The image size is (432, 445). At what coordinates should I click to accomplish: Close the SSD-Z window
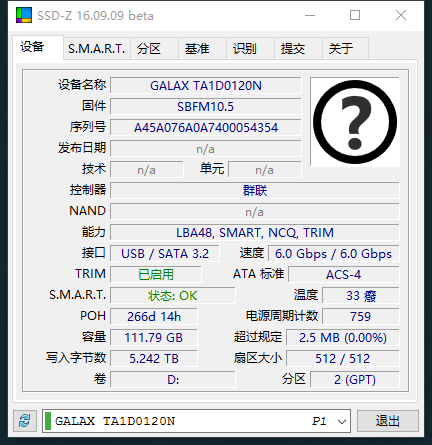pyautogui.click(x=401, y=15)
